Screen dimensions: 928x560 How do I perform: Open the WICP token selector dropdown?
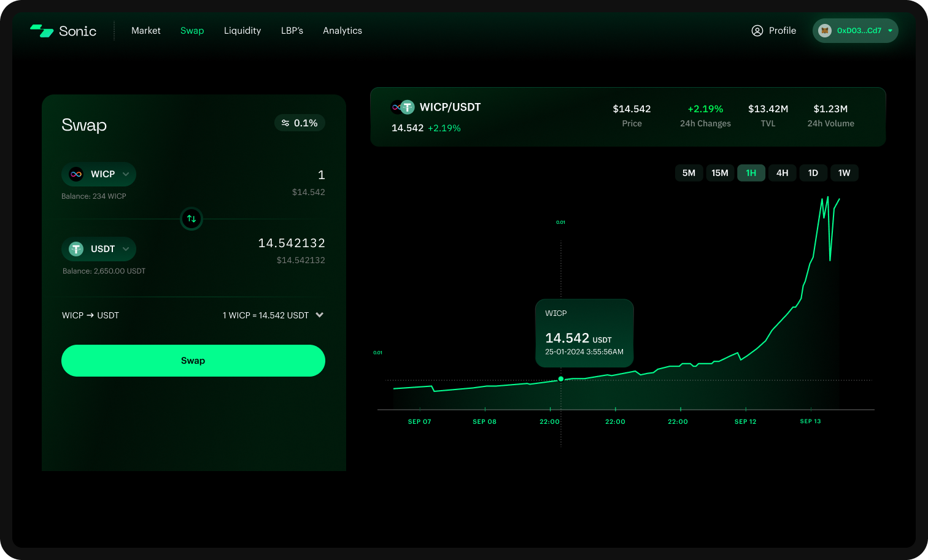(125, 174)
